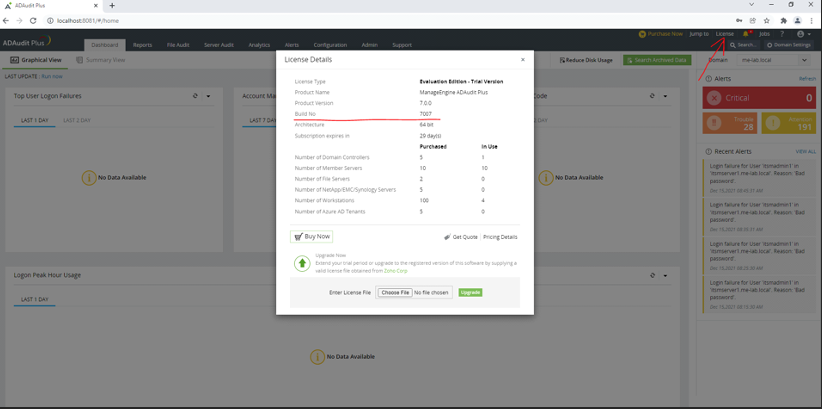Click the help question mark icon
Screen dimensions: 822x409
782,34
